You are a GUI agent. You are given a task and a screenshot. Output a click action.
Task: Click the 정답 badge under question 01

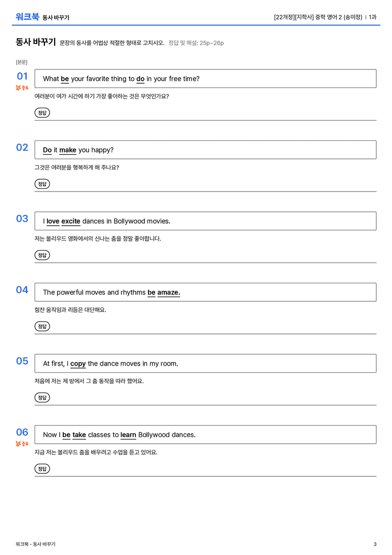click(x=42, y=112)
